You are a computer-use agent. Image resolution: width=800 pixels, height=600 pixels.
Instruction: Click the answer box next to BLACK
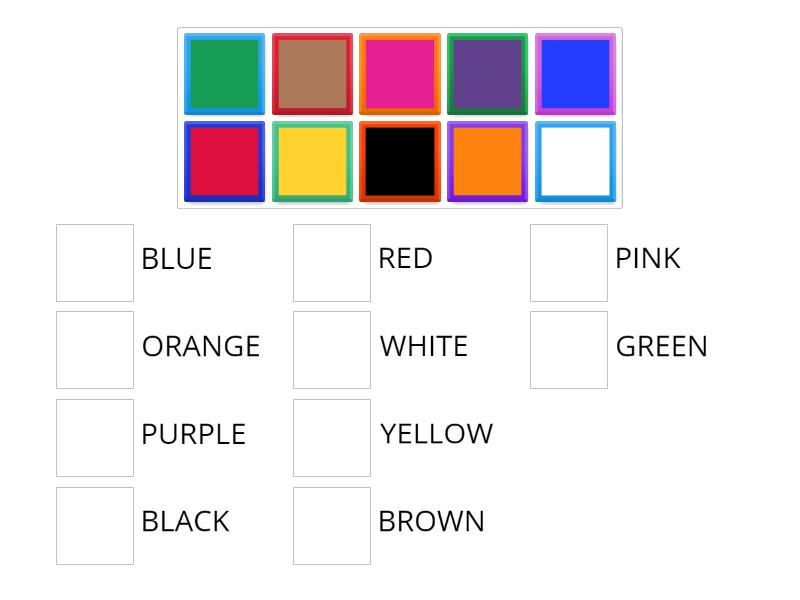(x=96, y=522)
